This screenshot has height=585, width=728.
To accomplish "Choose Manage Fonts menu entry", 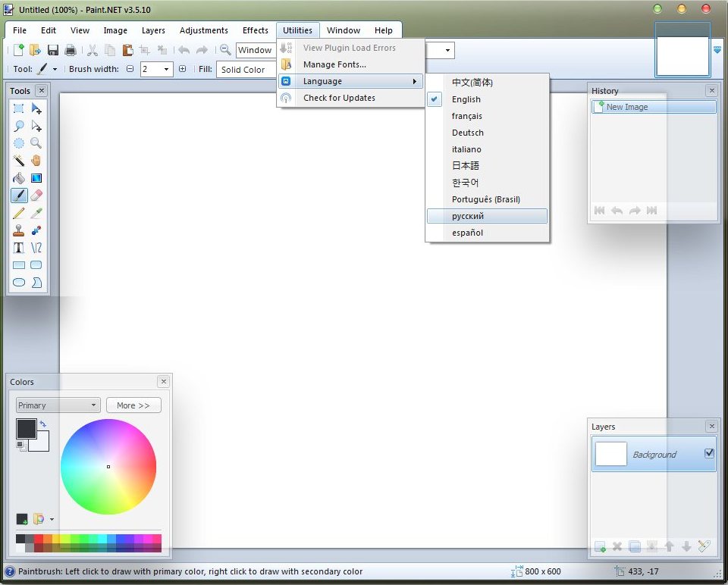I will click(350, 64).
